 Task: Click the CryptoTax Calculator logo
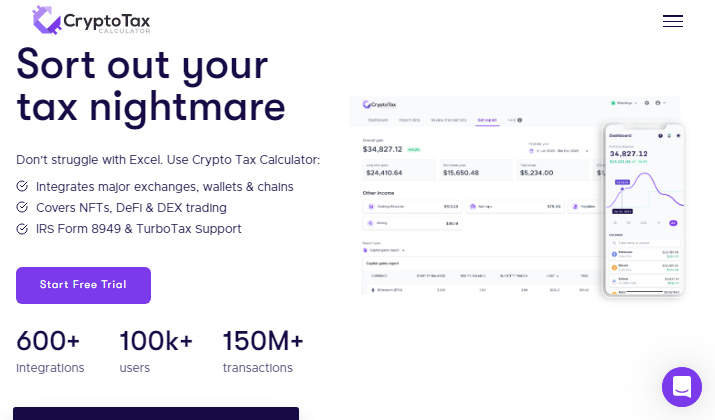pyautogui.click(x=91, y=21)
